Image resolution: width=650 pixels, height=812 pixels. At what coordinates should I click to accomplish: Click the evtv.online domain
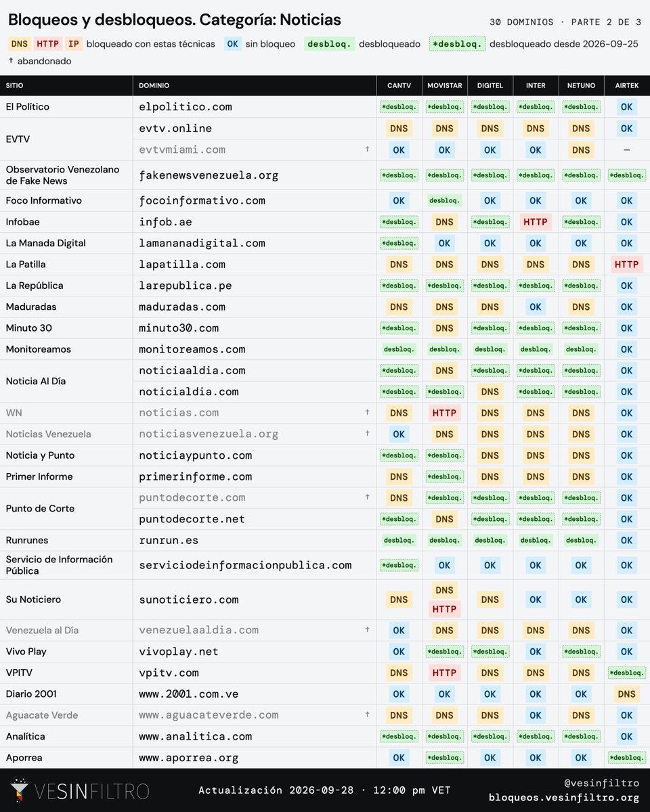[175, 129]
